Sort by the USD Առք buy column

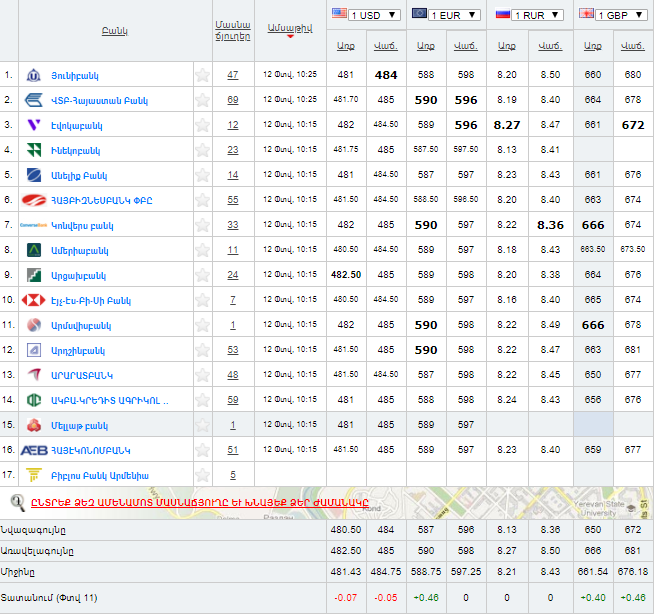pos(345,46)
